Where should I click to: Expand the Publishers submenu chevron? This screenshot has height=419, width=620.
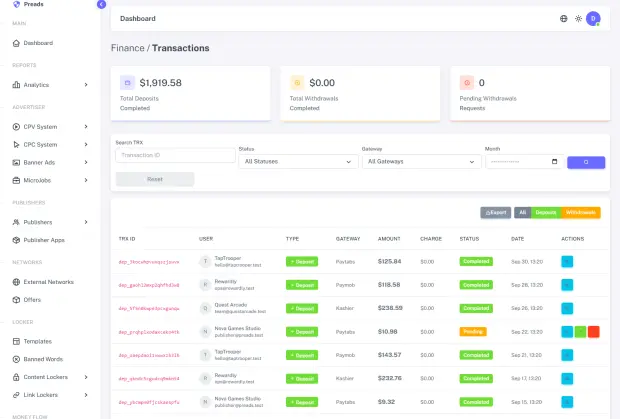(86, 222)
